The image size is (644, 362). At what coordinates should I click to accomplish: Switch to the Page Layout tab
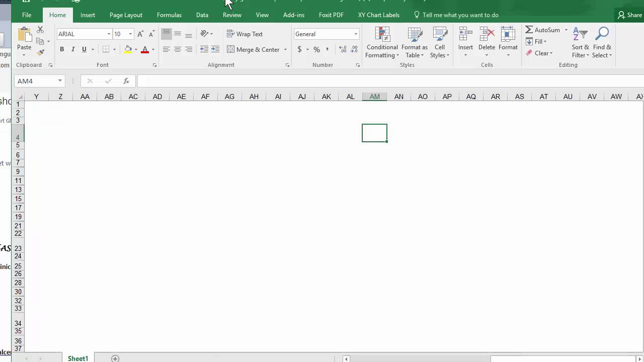[x=126, y=15]
